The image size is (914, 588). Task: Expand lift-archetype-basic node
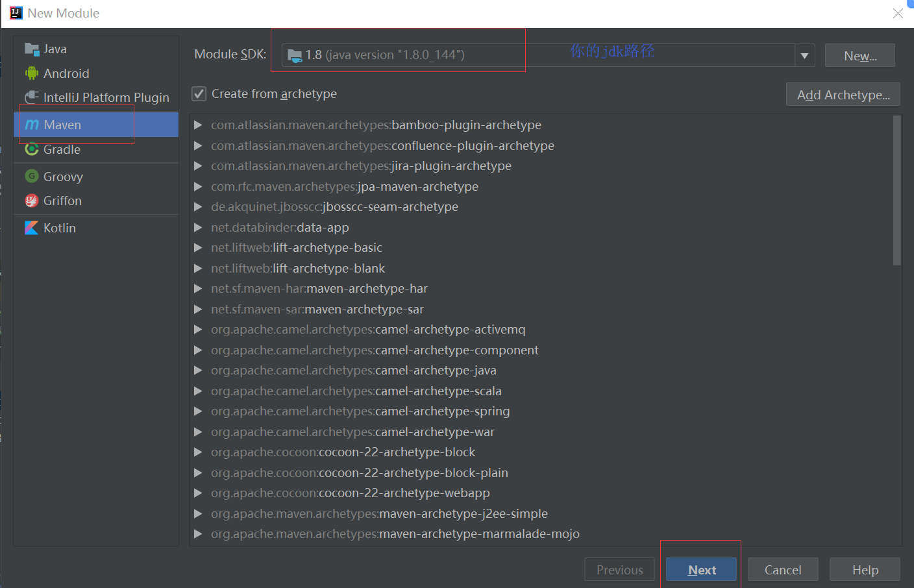pos(198,247)
